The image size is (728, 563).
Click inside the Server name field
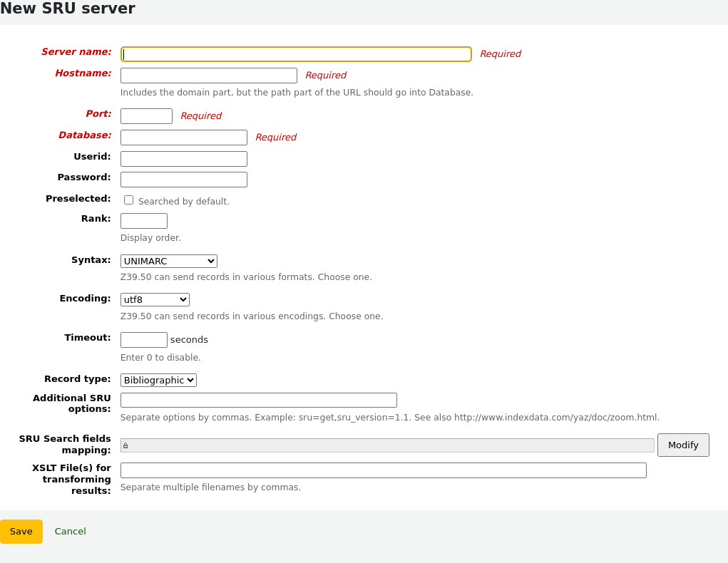click(296, 54)
